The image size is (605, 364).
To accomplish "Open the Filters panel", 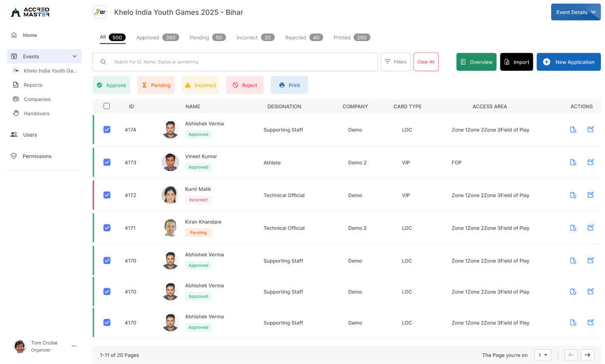I will pos(395,62).
